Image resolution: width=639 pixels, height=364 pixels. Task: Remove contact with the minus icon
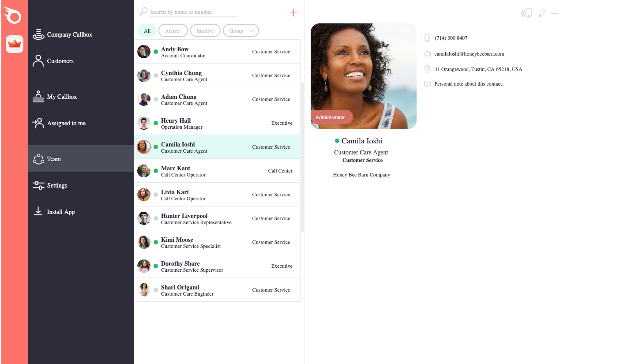(555, 14)
